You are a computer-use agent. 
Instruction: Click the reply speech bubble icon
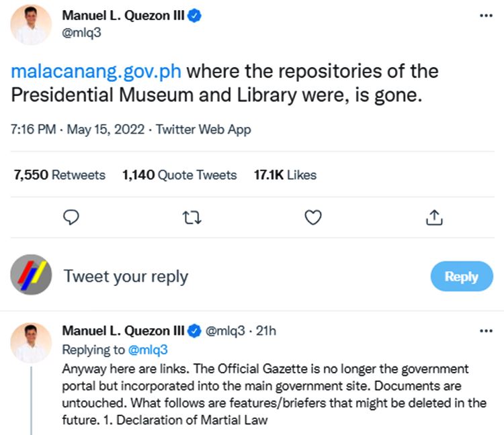pos(71,217)
